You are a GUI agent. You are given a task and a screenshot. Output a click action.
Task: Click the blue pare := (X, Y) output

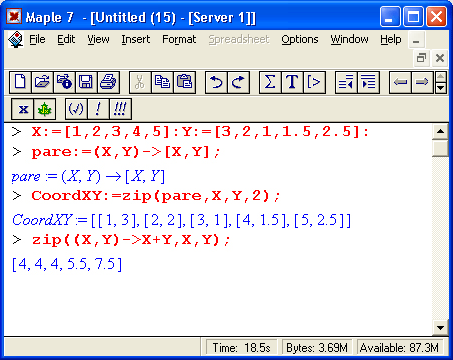[88, 176]
